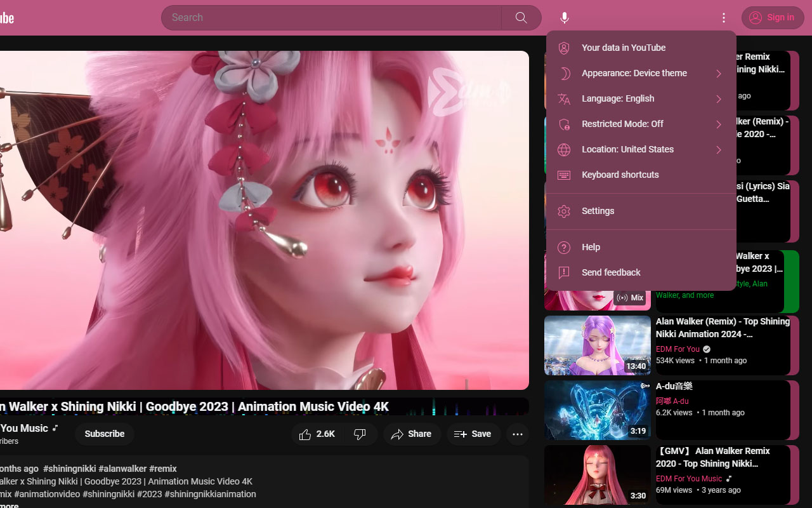Save the video to a playlist

[x=473, y=434]
